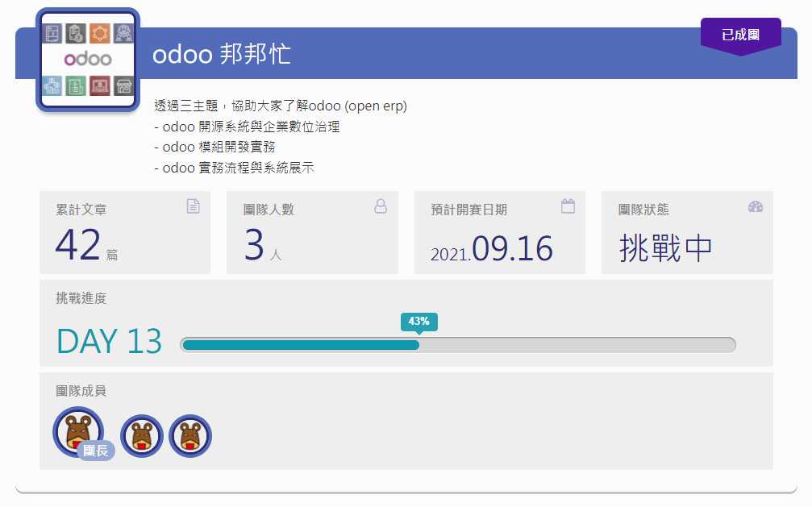Open the odoo wordmark in the logo
This screenshot has height=507, width=812.
[x=89, y=59]
